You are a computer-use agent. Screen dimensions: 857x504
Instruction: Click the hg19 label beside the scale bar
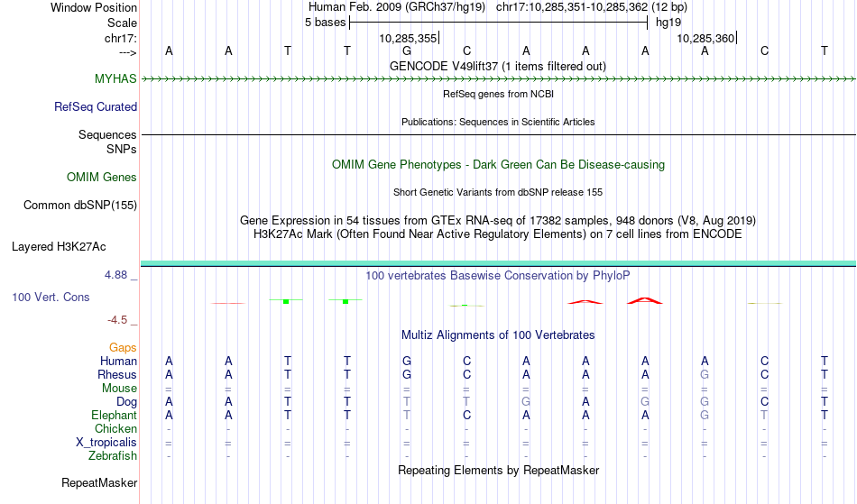point(668,23)
